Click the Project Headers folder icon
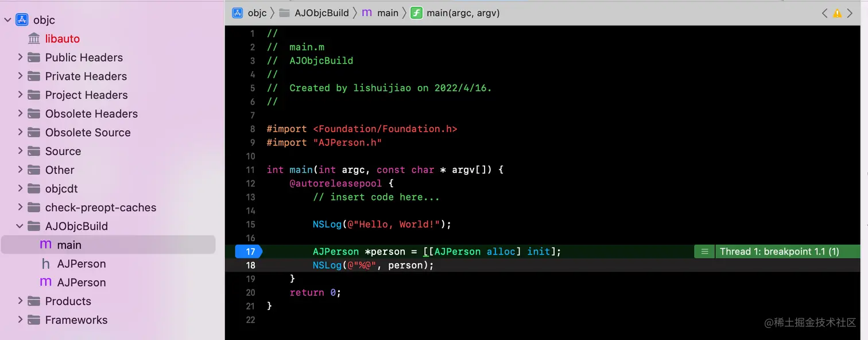 point(34,95)
